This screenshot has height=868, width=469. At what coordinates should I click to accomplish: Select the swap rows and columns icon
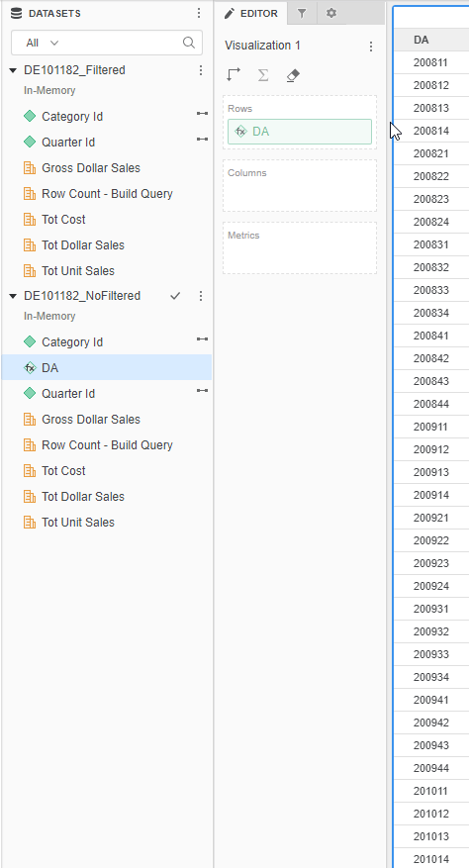pos(234,75)
